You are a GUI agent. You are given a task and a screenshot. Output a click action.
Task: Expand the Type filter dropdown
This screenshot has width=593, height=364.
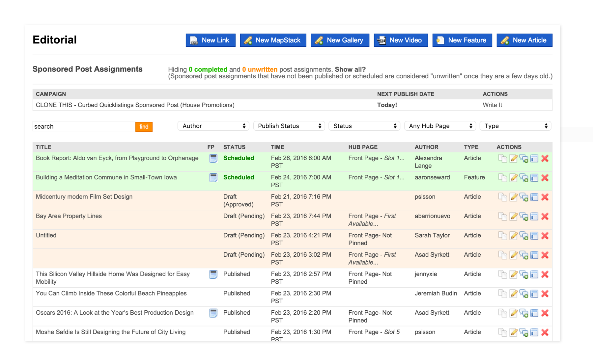coord(515,126)
